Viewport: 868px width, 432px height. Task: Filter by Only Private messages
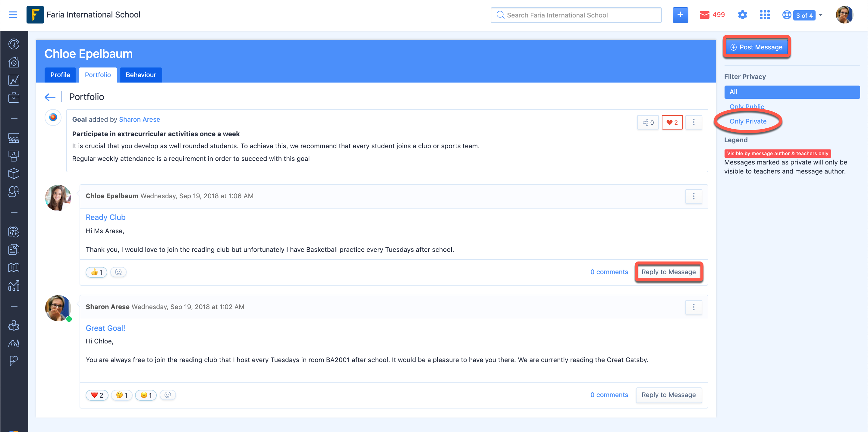748,121
